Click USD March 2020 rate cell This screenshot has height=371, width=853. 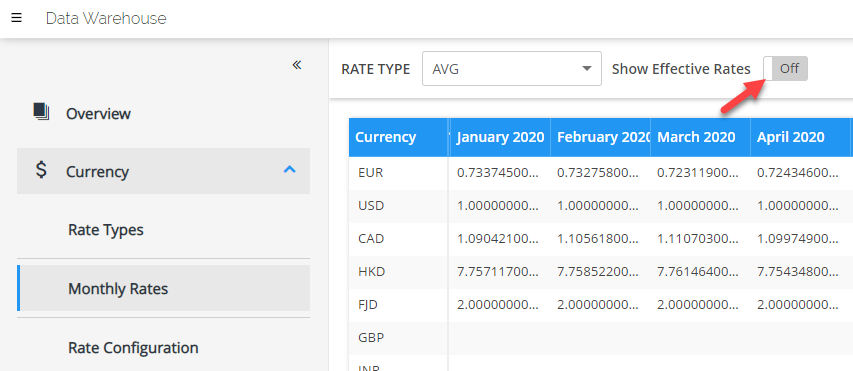[x=700, y=206]
